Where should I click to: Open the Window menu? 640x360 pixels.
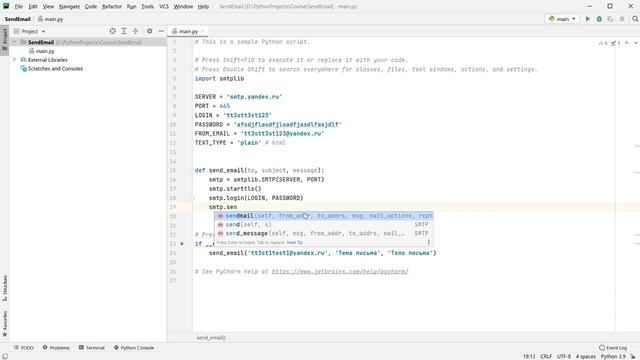tap(183, 7)
